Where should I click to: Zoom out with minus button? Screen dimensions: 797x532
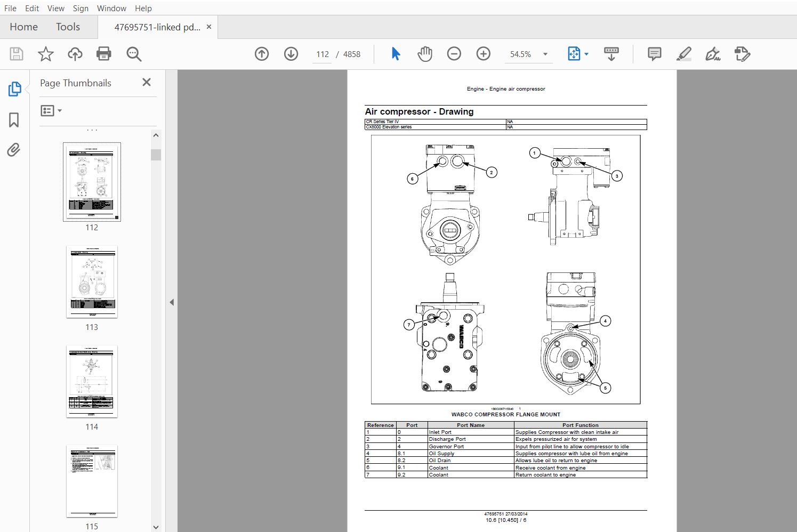[x=454, y=54]
